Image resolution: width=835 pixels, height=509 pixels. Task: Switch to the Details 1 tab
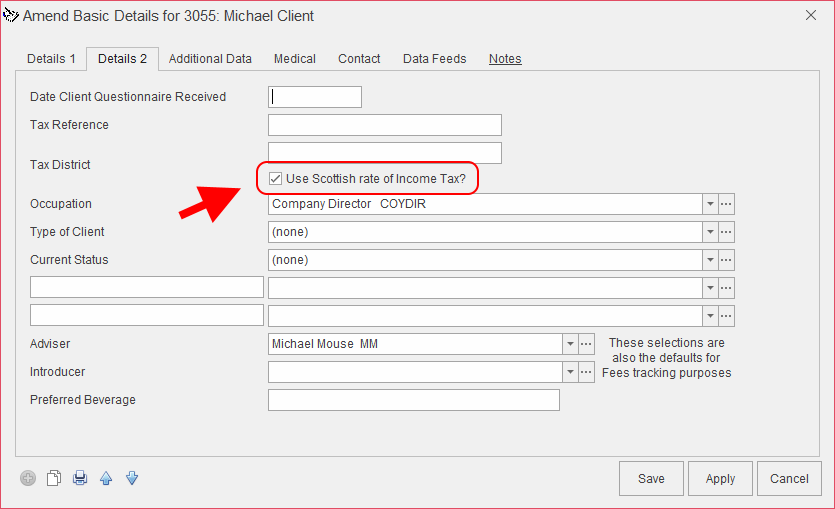tap(51, 59)
